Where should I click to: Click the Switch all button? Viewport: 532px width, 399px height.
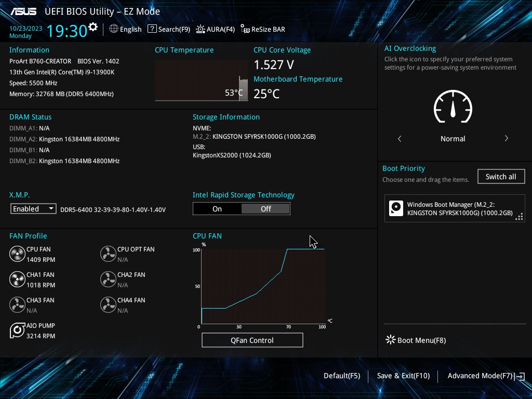501,177
